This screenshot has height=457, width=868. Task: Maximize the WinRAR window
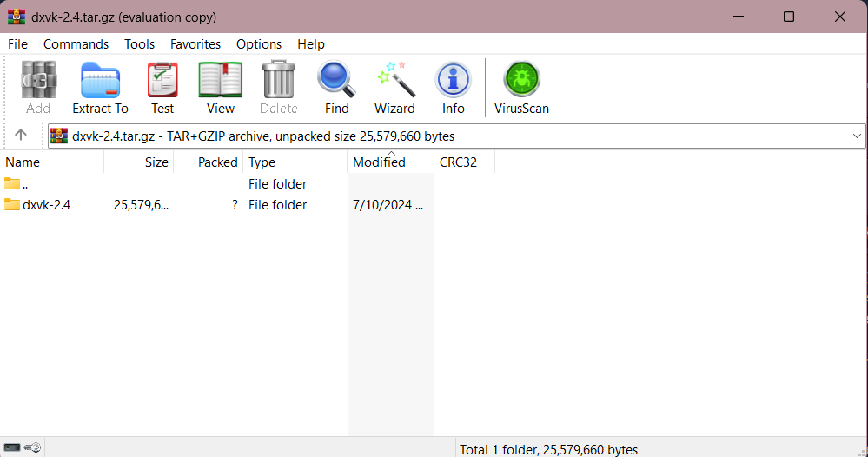[x=789, y=17]
